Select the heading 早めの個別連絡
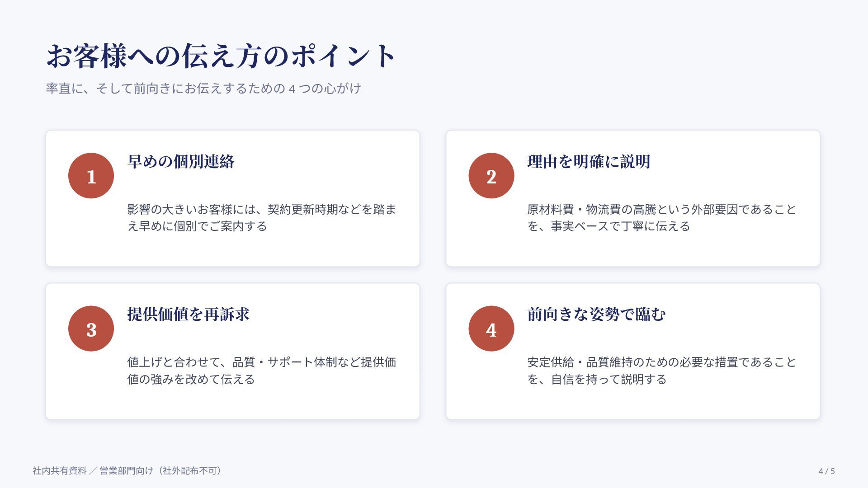Viewport: 868px width, 488px height. point(181,162)
